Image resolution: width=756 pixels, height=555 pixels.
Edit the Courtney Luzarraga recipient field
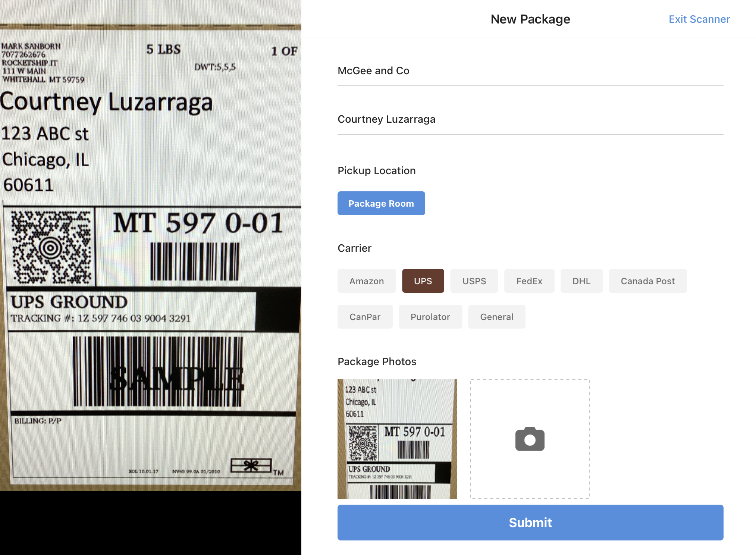pos(530,119)
